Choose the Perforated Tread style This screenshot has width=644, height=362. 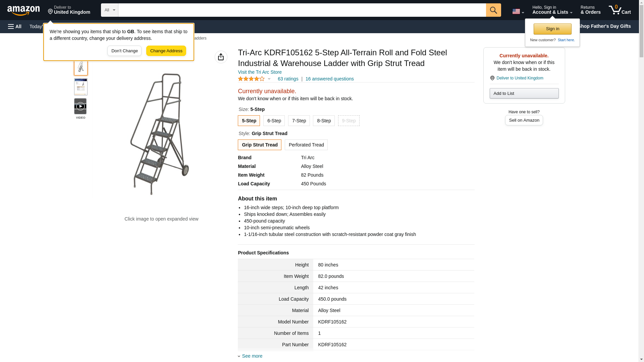[x=306, y=145]
